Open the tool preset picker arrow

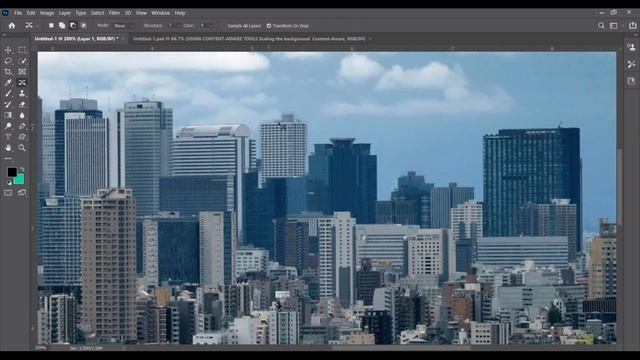[37, 26]
